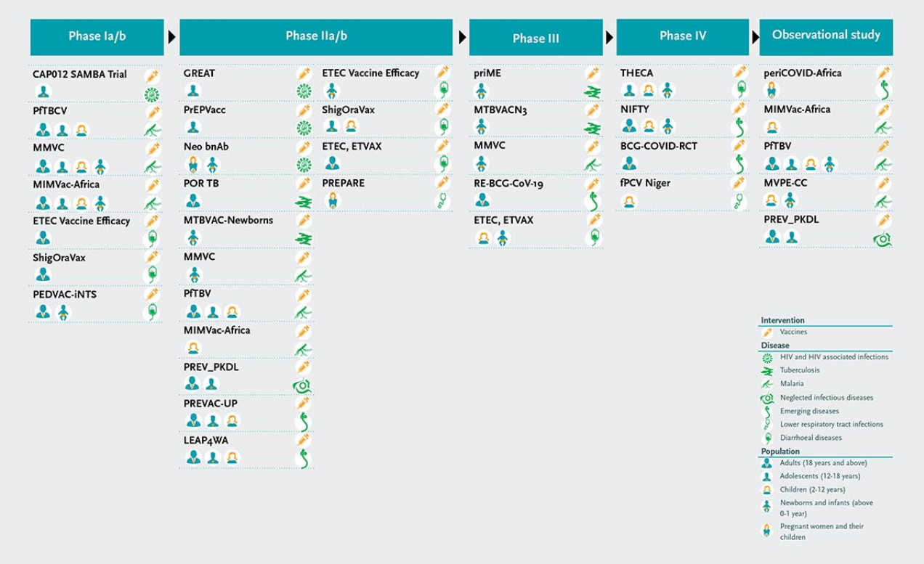Click the tuberculosis icon beside POR TB
This screenshot has width=924, height=564.
click(304, 202)
